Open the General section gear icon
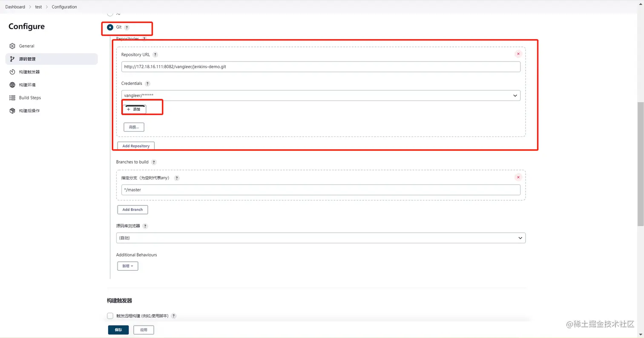Screen dimensions: 644x338 tap(12, 46)
